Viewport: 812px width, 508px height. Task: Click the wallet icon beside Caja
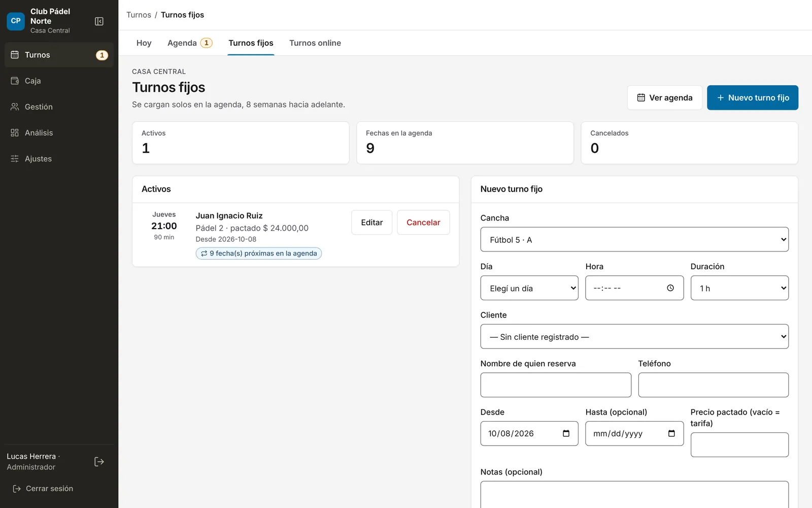click(15, 81)
